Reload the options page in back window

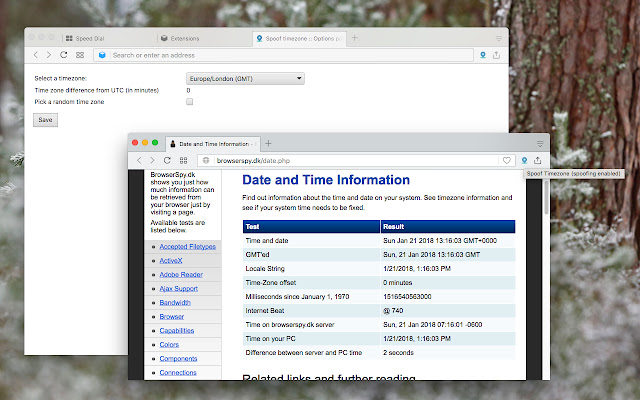click(x=65, y=55)
